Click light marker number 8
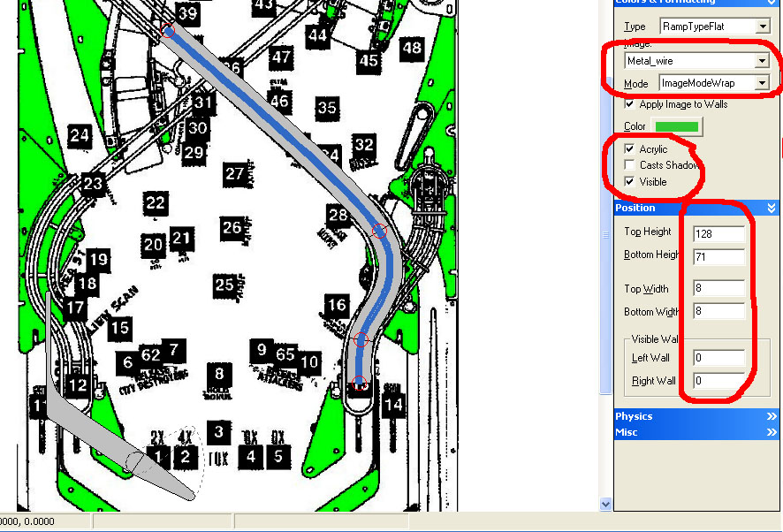This screenshot has height=532, width=783. 218,374
